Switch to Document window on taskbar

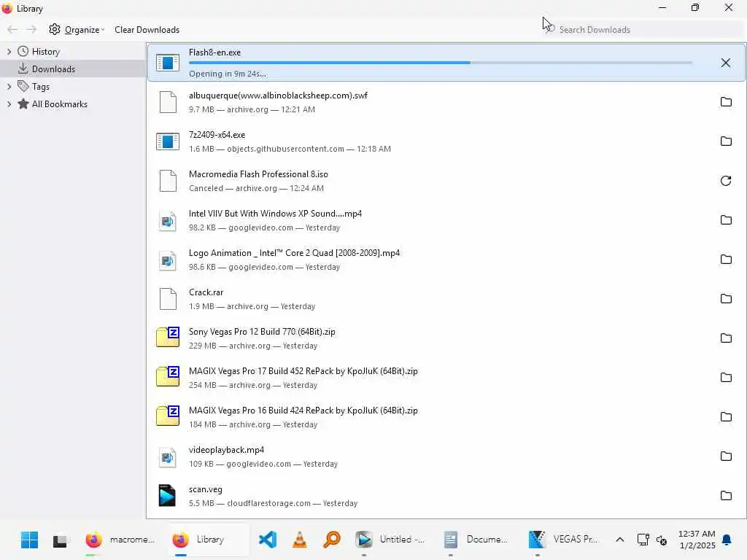point(476,540)
